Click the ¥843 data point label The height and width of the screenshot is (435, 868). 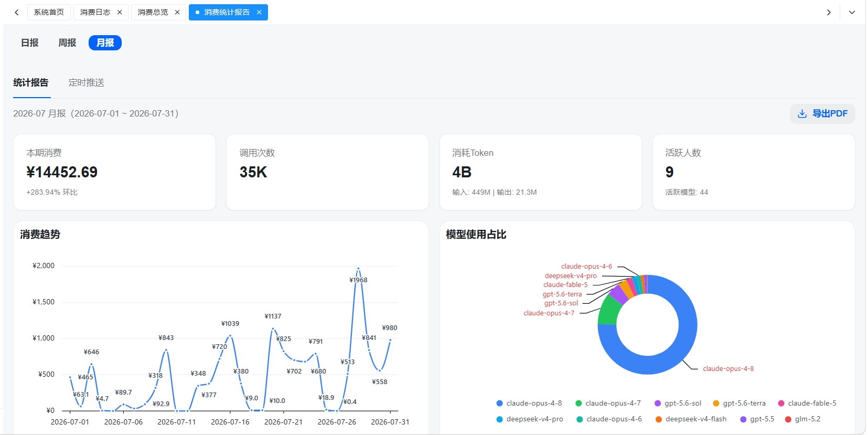coord(166,338)
